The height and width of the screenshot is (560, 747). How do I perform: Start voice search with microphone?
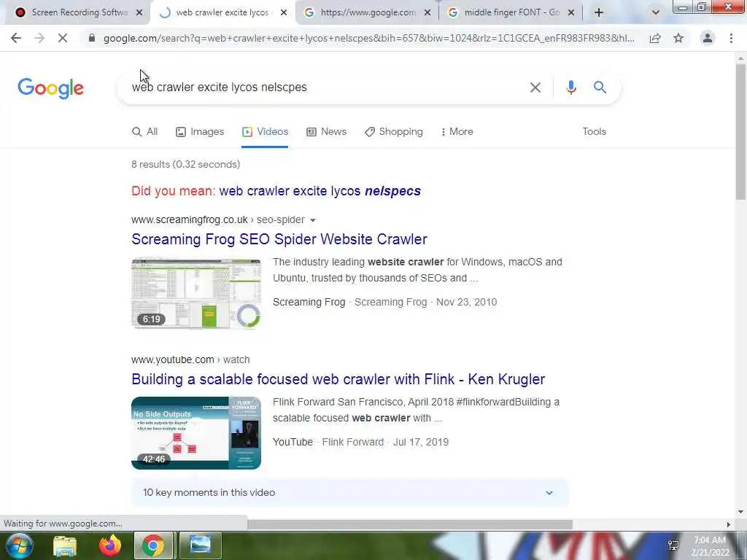[x=570, y=87]
